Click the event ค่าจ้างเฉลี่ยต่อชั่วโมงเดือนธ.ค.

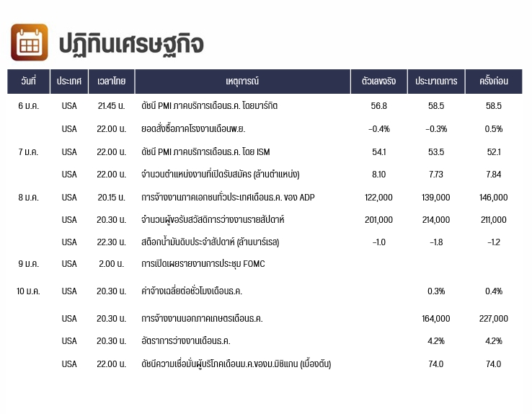click(x=192, y=291)
